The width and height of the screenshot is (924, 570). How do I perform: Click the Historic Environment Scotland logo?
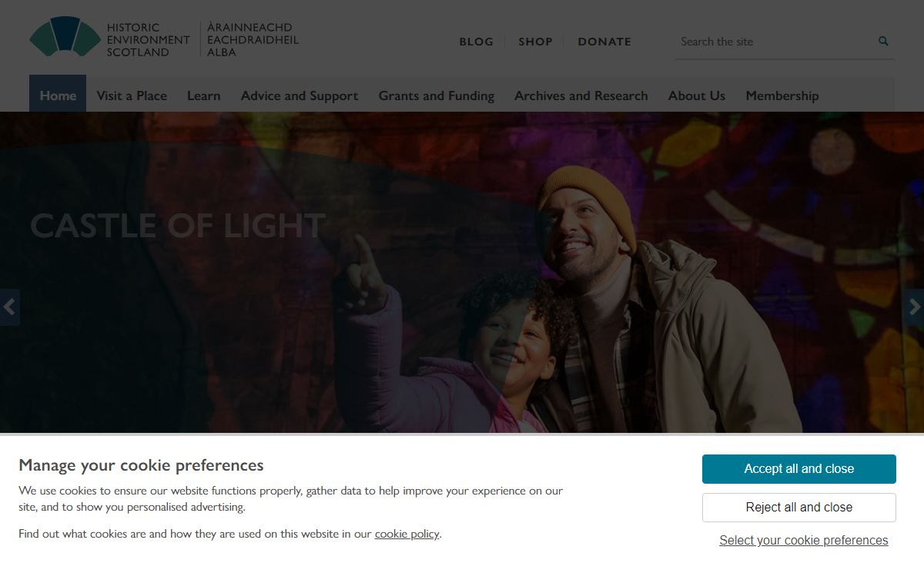point(163,39)
